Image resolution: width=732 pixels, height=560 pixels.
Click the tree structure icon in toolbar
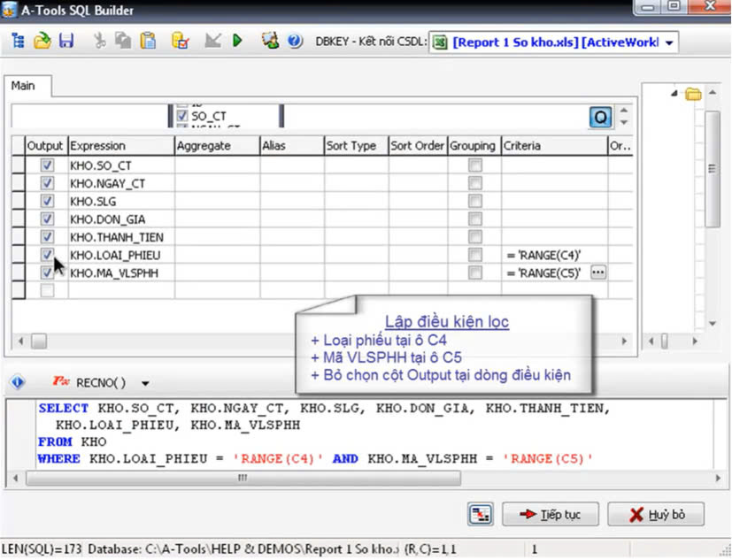point(18,41)
